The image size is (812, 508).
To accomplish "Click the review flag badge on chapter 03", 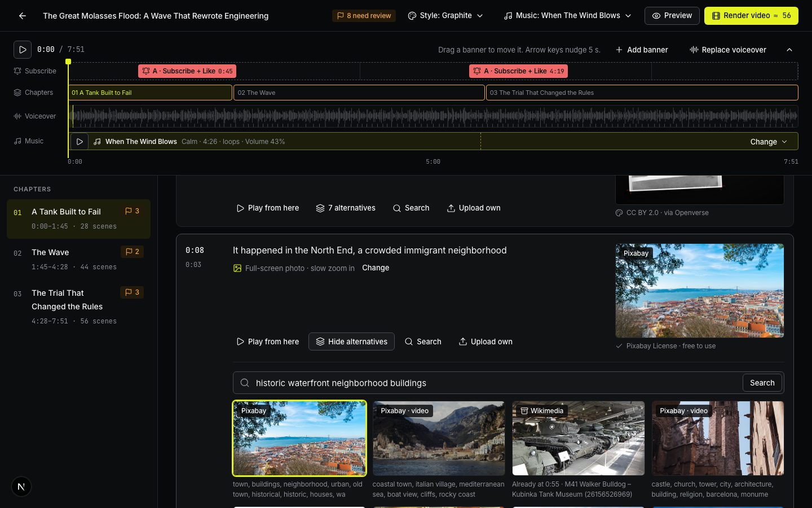I will tap(132, 292).
